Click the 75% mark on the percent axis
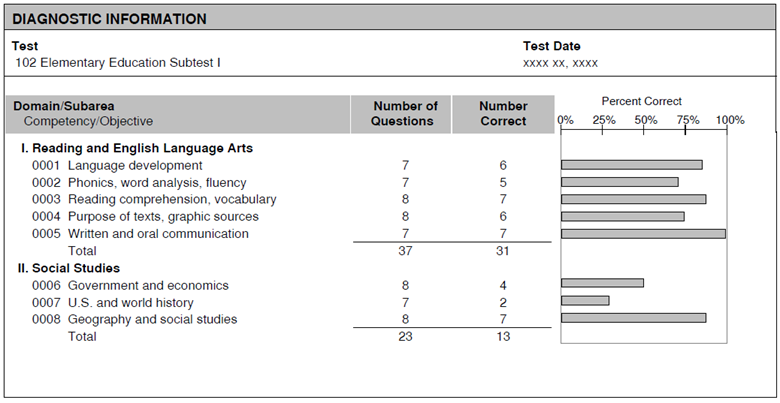Image resolution: width=780 pixels, height=403 pixels. pos(686,120)
